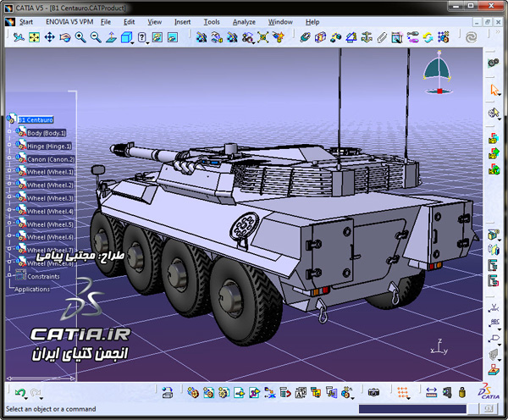Viewport: 508px width, 420px height.
Task: Select Wheel (Wheel.2) in the tree
Action: click(50, 185)
